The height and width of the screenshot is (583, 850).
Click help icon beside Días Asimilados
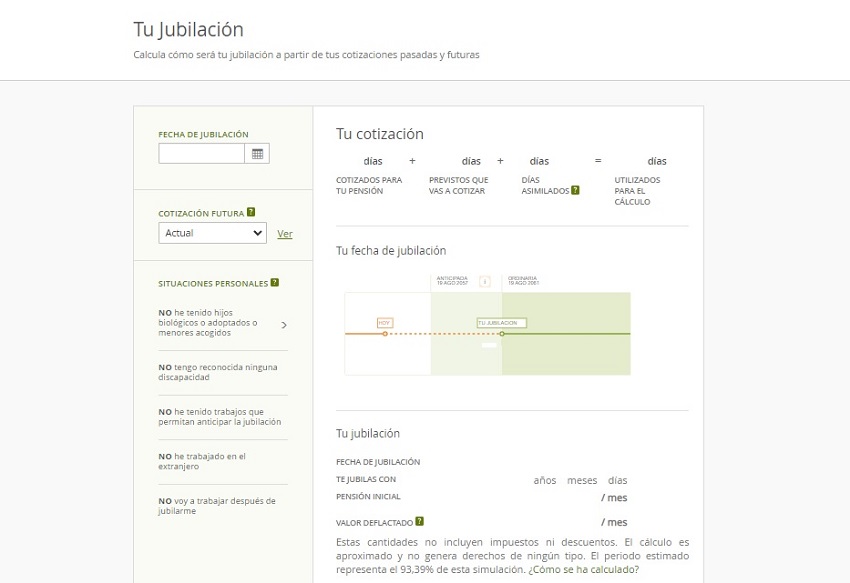[575, 190]
